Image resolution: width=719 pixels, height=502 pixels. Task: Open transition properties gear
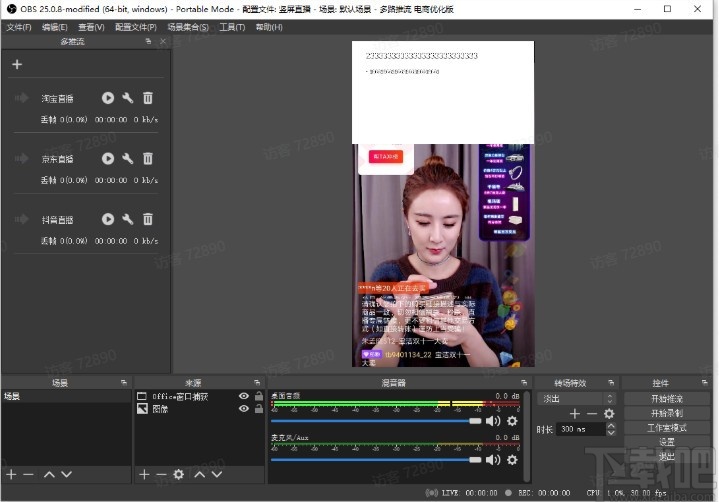pos(609,414)
